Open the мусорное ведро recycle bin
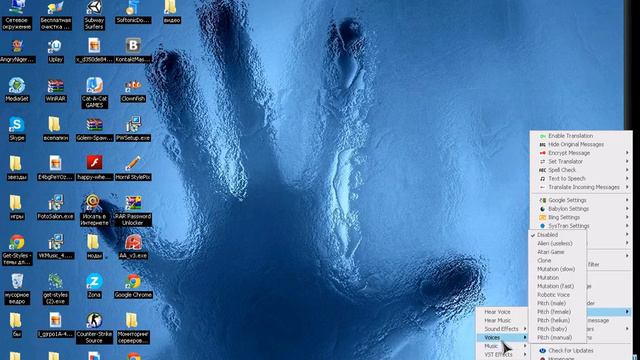The height and width of the screenshot is (360, 640). 17,289
